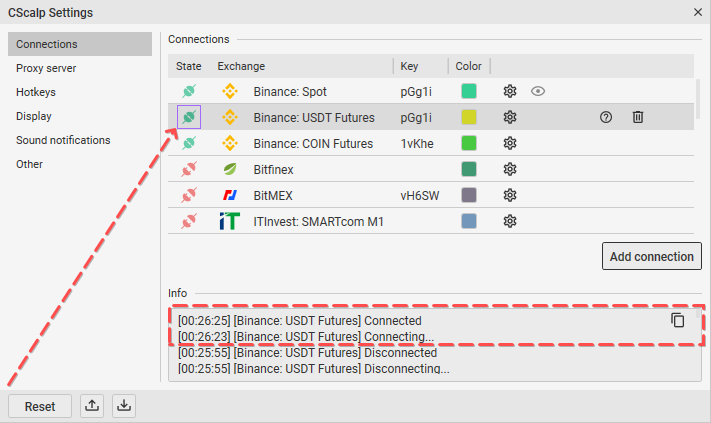Copy the Info log to clipboard
Viewport: 711px width, 423px height.
pos(678,320)
